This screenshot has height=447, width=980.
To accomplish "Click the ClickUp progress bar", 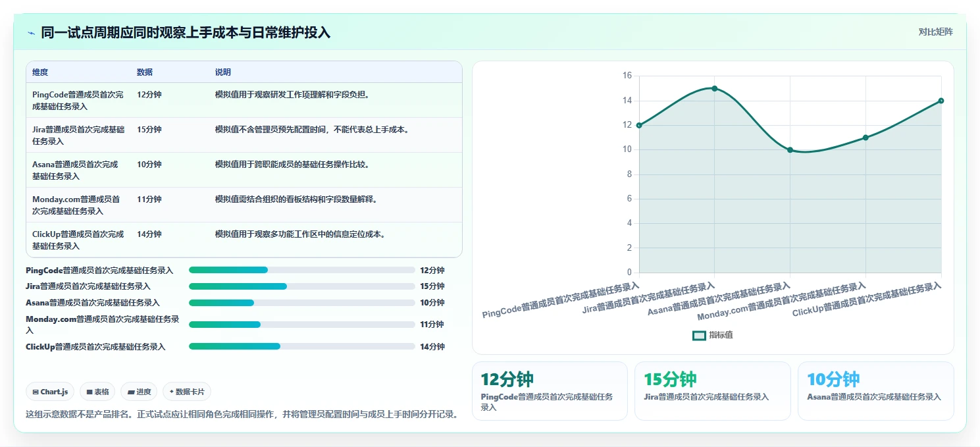I will click(301, 346).
